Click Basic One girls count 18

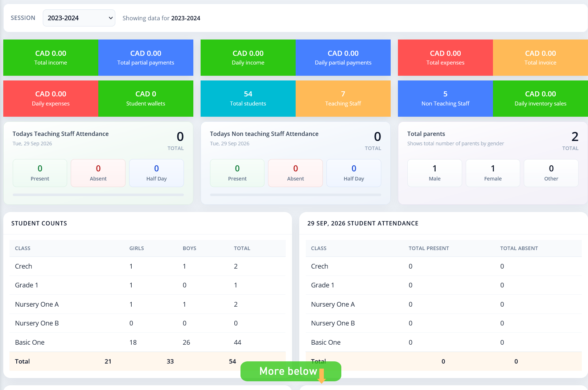pos(133,343)
